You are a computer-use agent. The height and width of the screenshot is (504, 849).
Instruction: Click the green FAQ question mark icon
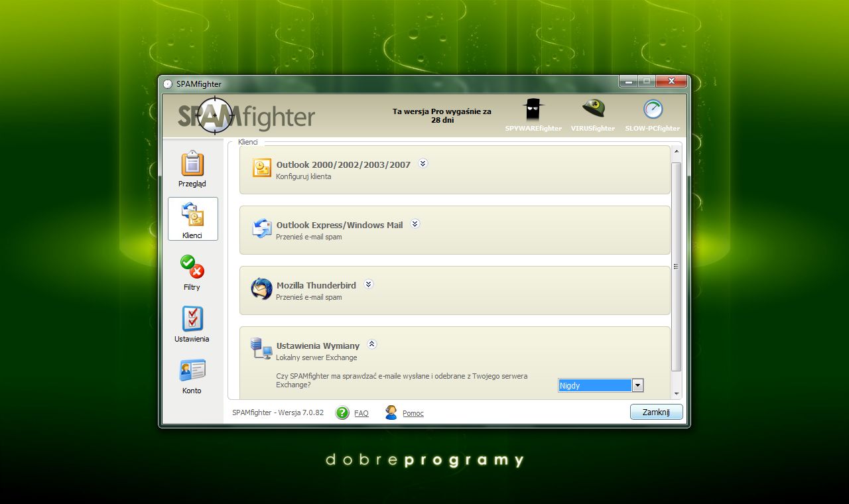coord(342,412)
